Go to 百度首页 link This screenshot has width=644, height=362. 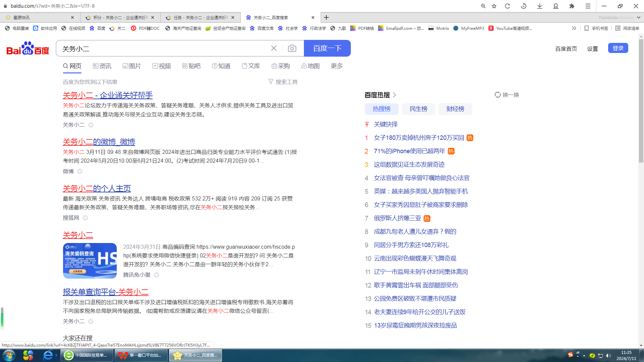[x=566, y=49]
